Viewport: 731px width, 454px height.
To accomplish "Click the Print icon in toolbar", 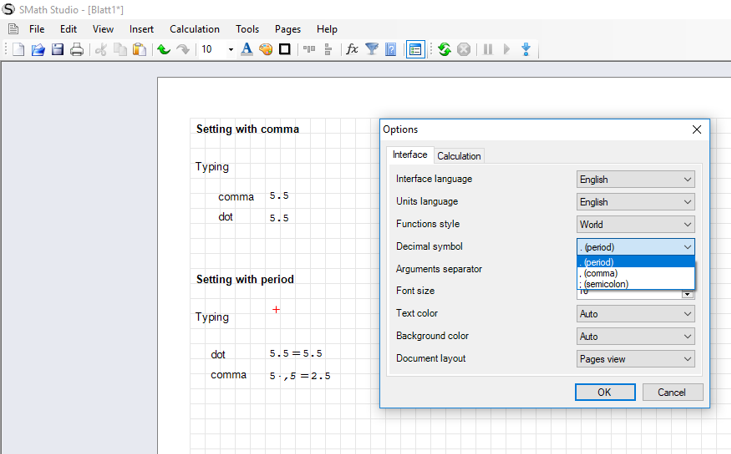I will click(x=77, y=49).
